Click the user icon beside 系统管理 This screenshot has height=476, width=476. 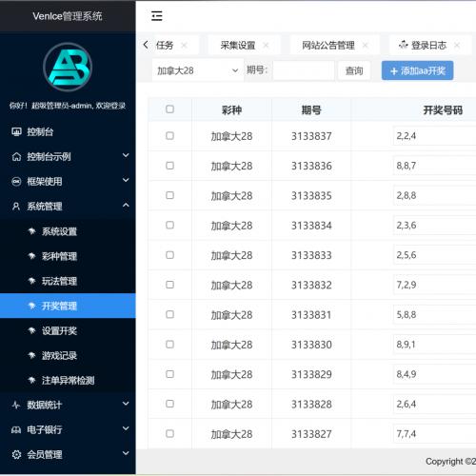click(16, 207)
